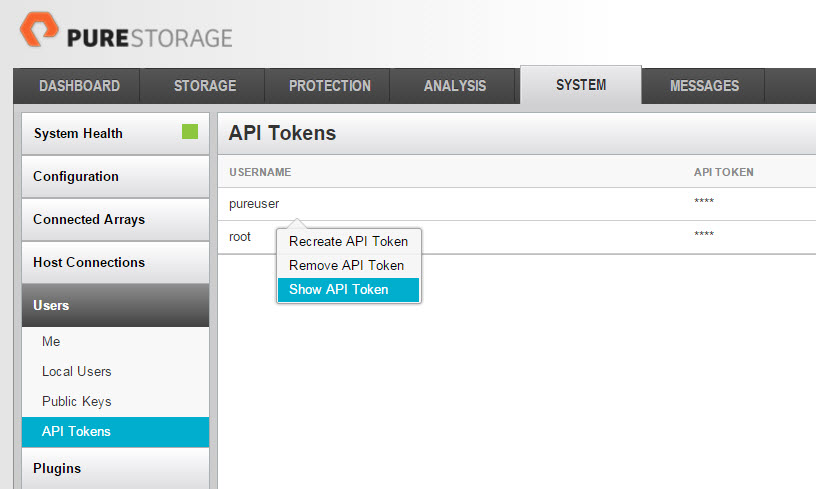Click the Pure Storage orange logo icon
This screenshot has height=489, width=816.
pos(39,29)
